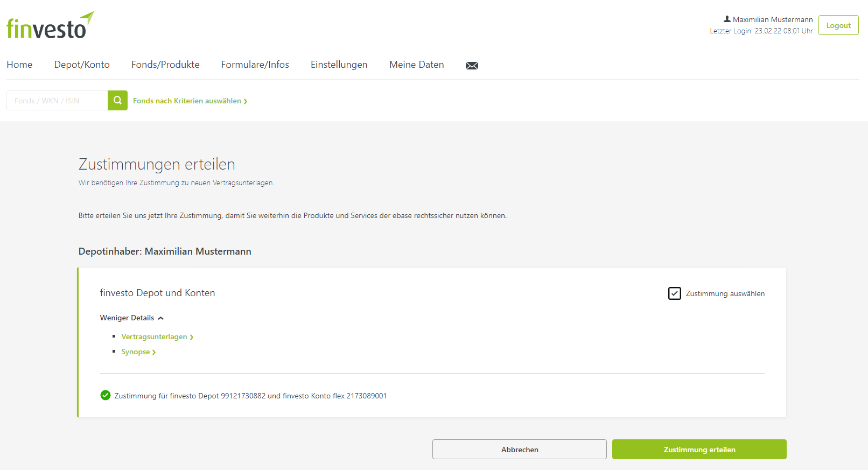Open the Vertragsunterlagen link

pyautogui.click(x=157, y=336)
